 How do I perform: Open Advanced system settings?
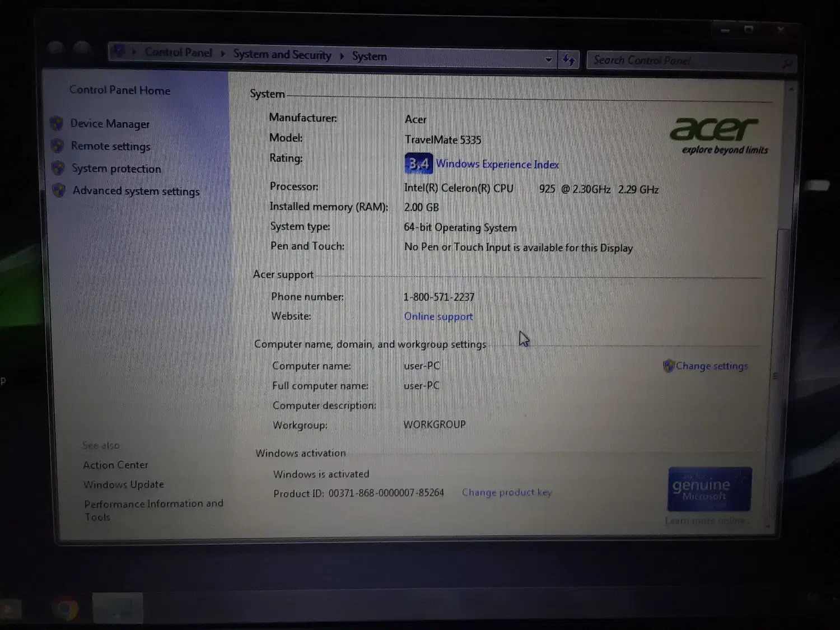[136, 191]
